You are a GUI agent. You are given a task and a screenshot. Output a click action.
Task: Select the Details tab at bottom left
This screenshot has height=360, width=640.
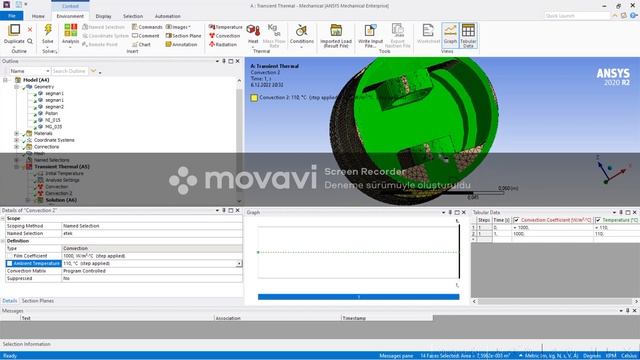tap(10, 301)
